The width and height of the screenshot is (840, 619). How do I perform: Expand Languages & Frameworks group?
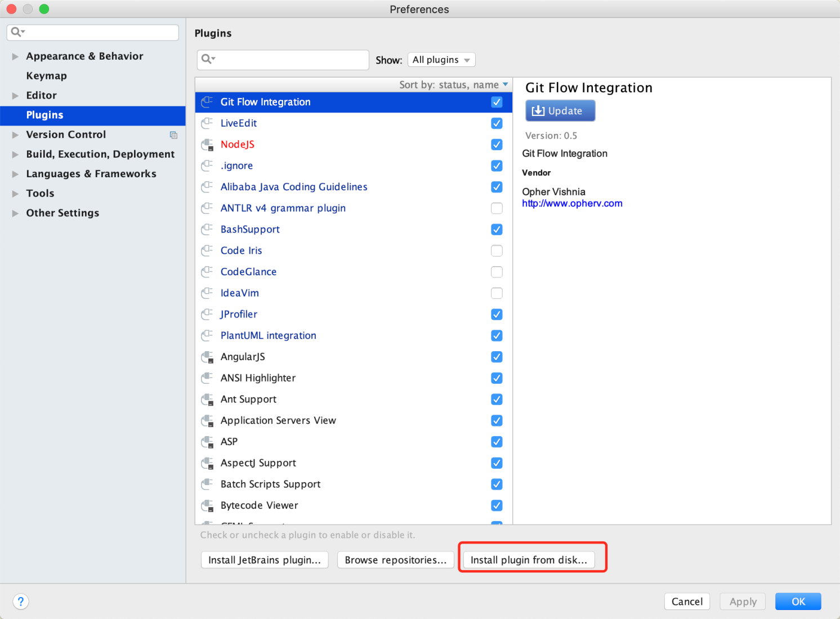click(15, 174)
